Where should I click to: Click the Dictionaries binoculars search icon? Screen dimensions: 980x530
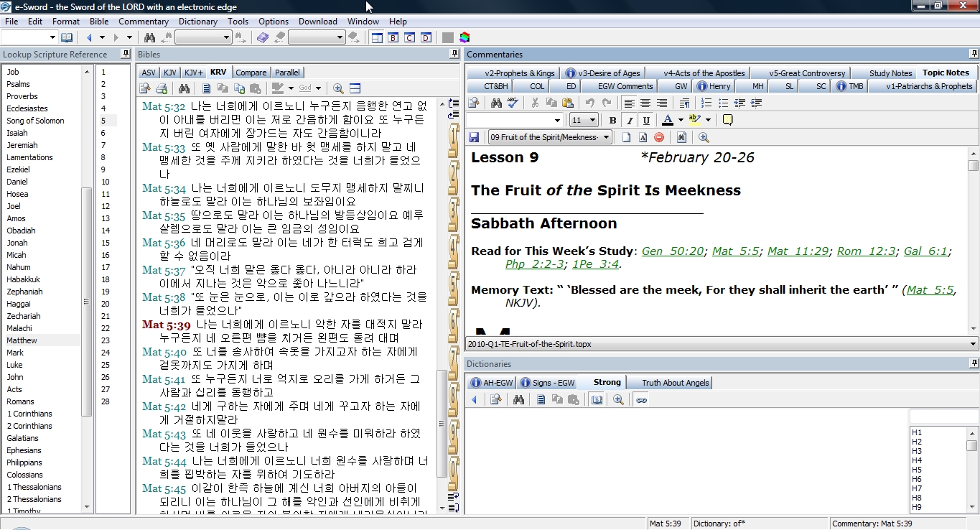coord(518,399)
